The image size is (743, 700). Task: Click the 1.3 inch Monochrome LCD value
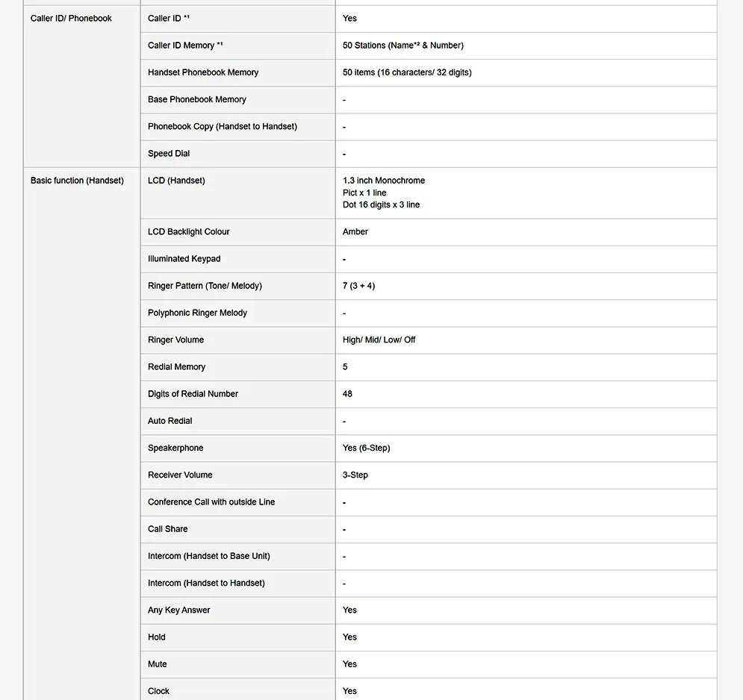click(x=384, y=181)
